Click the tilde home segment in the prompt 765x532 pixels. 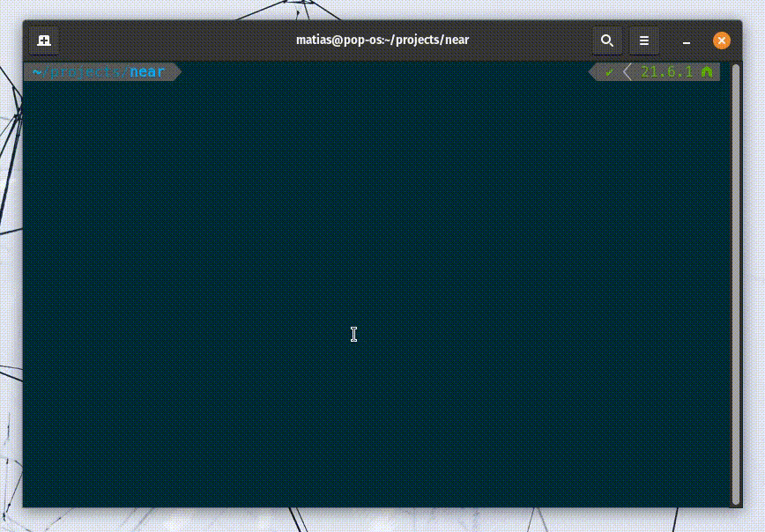pyautogui.click(x=37, y=72)
